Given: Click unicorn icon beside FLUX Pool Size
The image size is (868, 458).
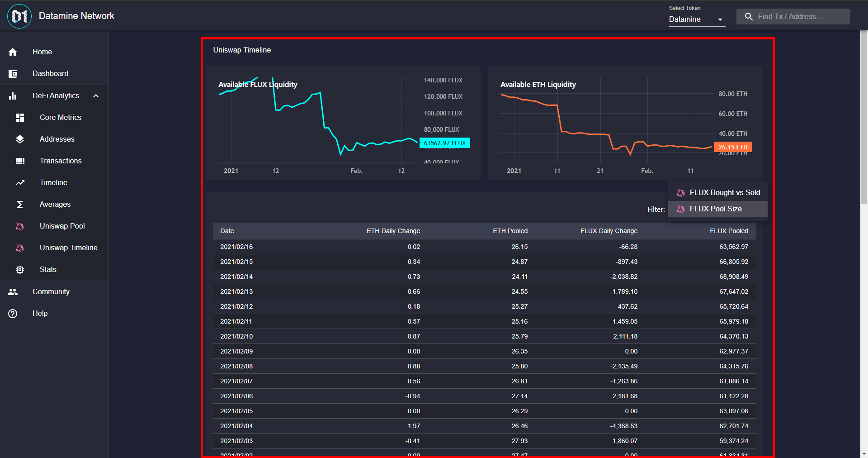Looking at the screenshot, I should 681,209.
